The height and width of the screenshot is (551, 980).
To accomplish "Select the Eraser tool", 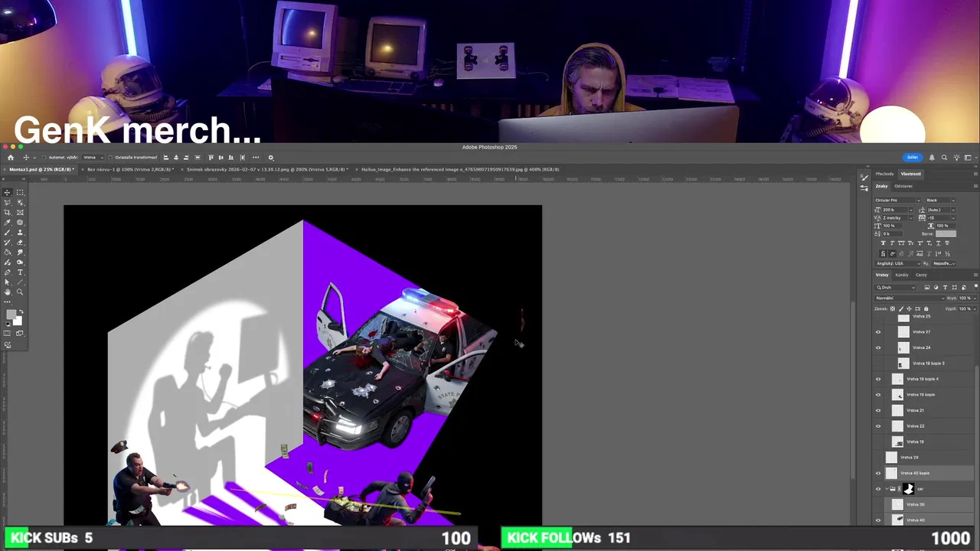I will click(x=20, y=242).
